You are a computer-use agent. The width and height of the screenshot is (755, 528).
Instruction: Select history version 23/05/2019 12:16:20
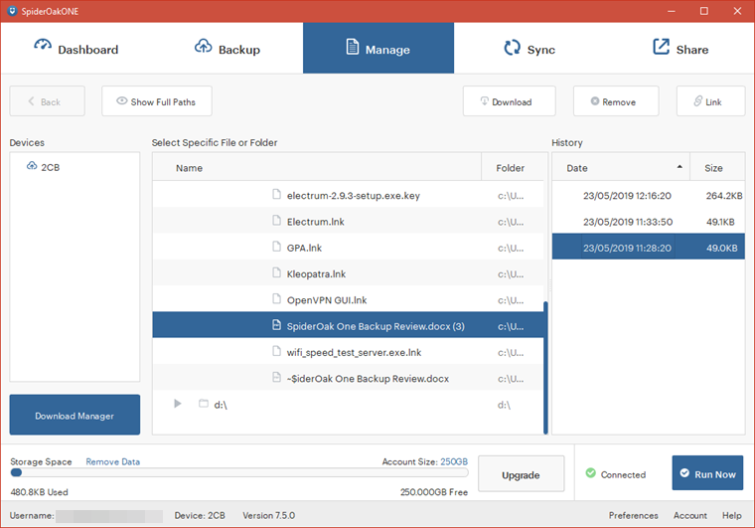[x=648, y=195]
